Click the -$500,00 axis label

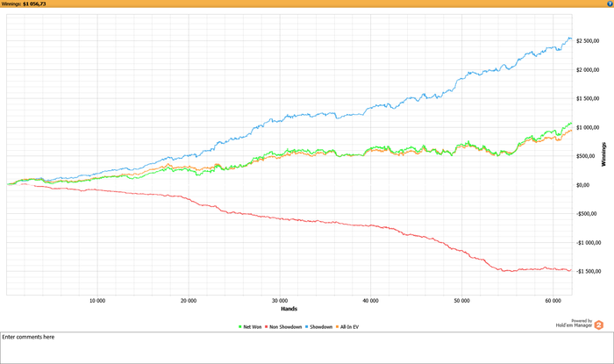tap(586, 214)
